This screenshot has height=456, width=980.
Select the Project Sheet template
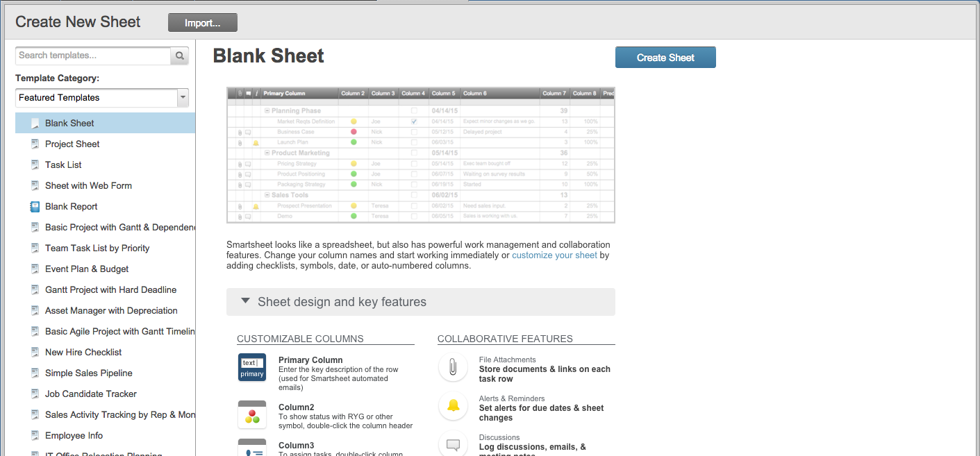pos(106,144)
